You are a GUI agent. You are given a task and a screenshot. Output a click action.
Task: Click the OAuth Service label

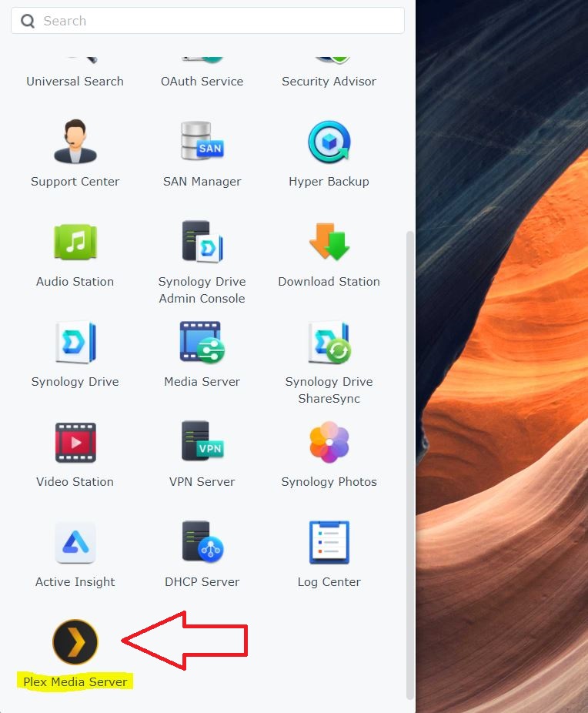coord(202,82)
